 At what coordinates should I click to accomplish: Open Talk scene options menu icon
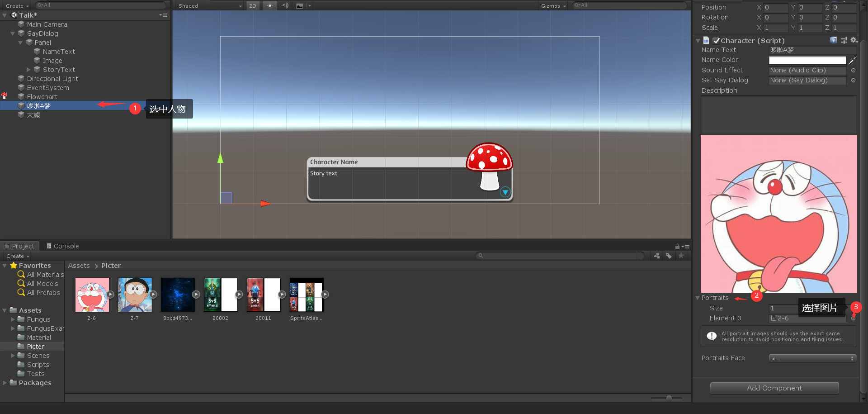point(164,15)
